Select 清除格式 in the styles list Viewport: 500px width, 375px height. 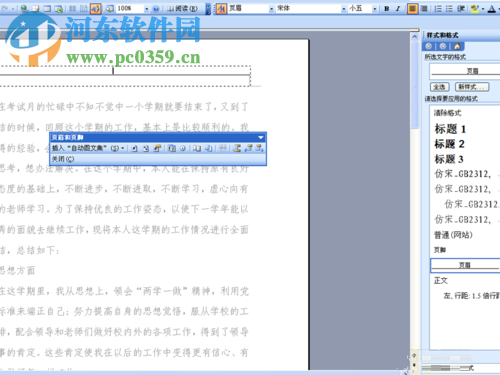coord(447,113)
